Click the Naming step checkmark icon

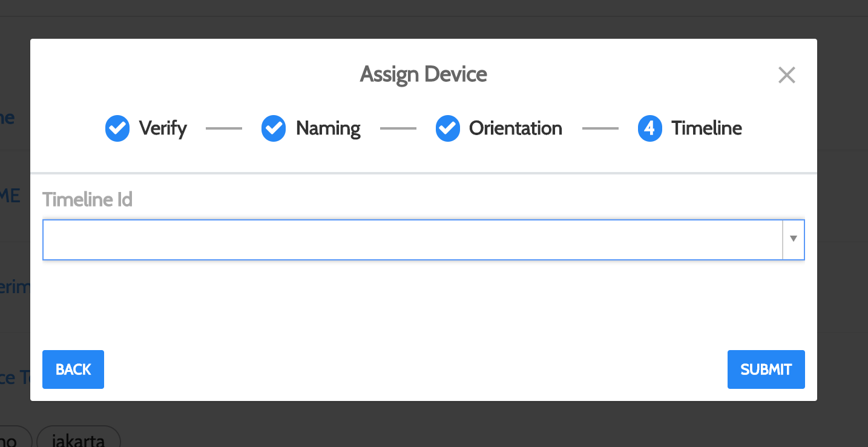click(x=274, y=128)
